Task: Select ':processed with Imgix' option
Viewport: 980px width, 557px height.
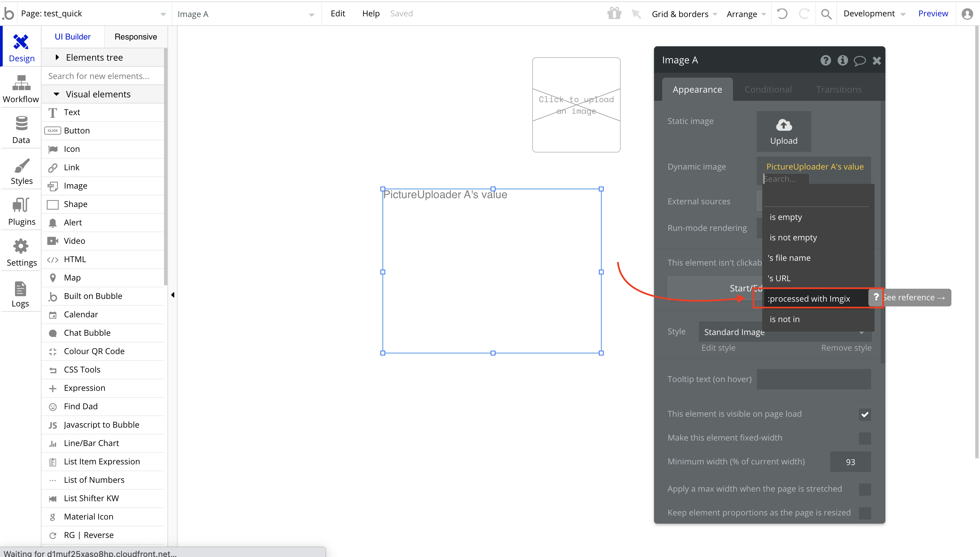Action: (810, 299)
